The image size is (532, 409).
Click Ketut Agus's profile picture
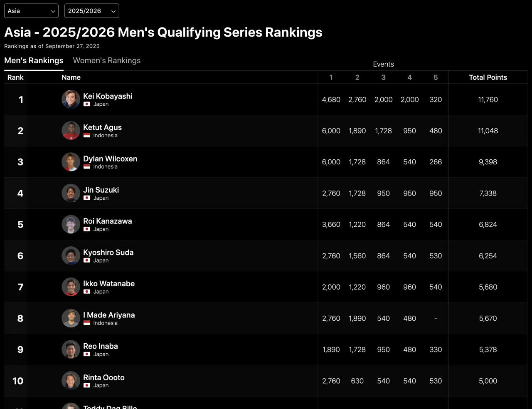click(x=71, y=131)
